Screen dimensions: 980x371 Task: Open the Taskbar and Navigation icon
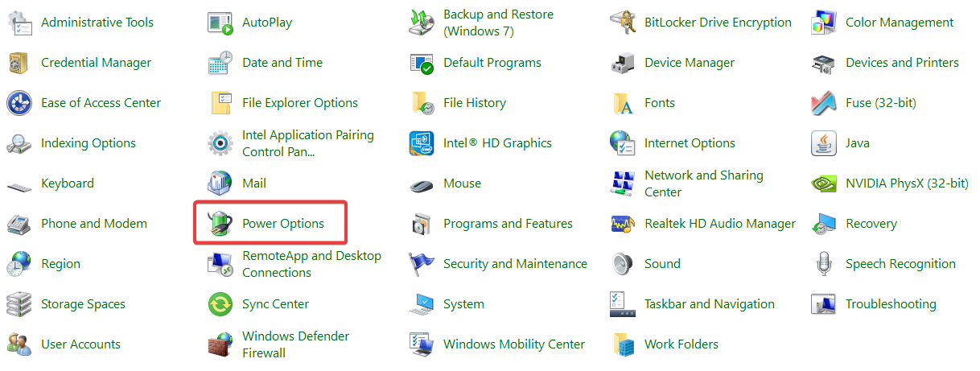click(623, 304)
